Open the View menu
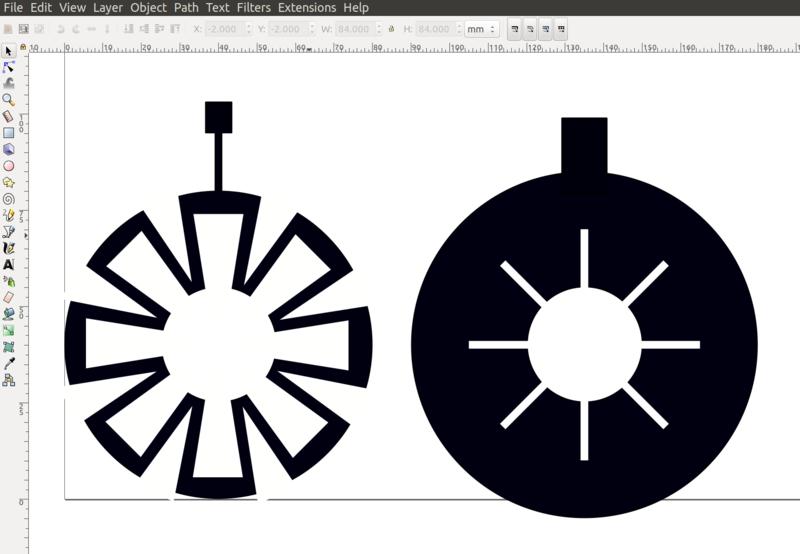 (72, 8)
